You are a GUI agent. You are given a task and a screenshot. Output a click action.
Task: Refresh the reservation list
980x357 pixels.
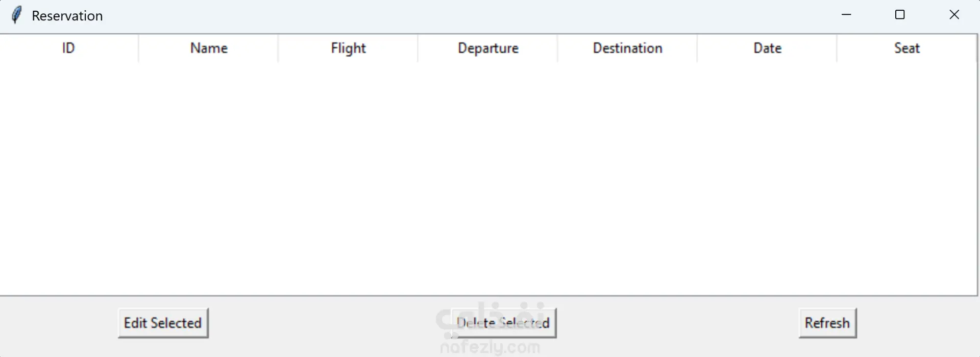pyautogui.click(x=827, y=323)
